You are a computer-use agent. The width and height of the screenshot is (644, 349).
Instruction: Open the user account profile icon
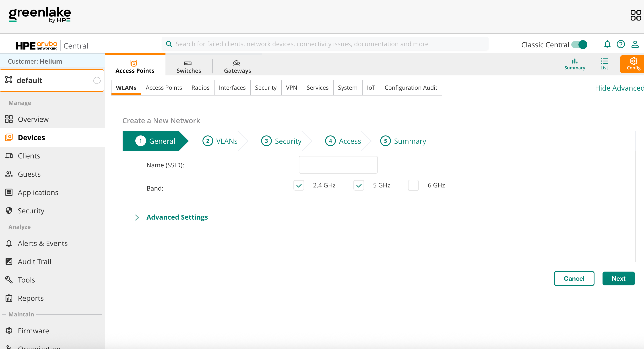635,45
